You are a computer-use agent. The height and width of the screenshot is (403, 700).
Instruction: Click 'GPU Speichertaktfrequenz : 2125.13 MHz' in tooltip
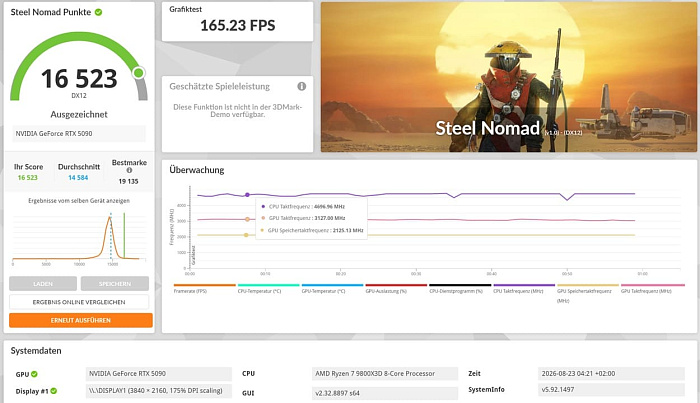[316, 231]
